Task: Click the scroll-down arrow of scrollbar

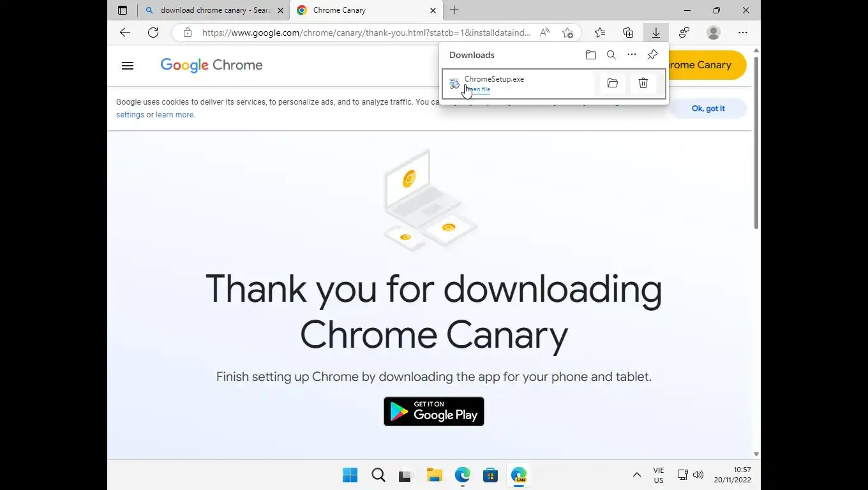Action: (756, 454)
